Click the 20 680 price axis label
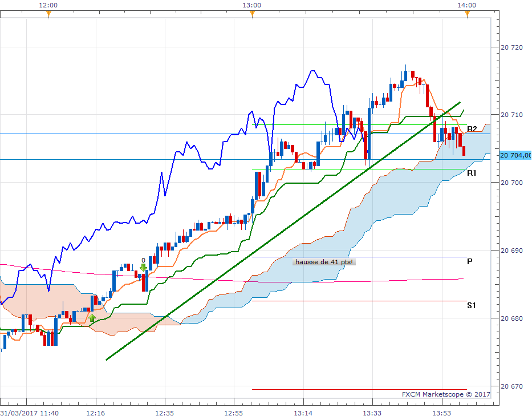532x420 pixels. (511, 318)
